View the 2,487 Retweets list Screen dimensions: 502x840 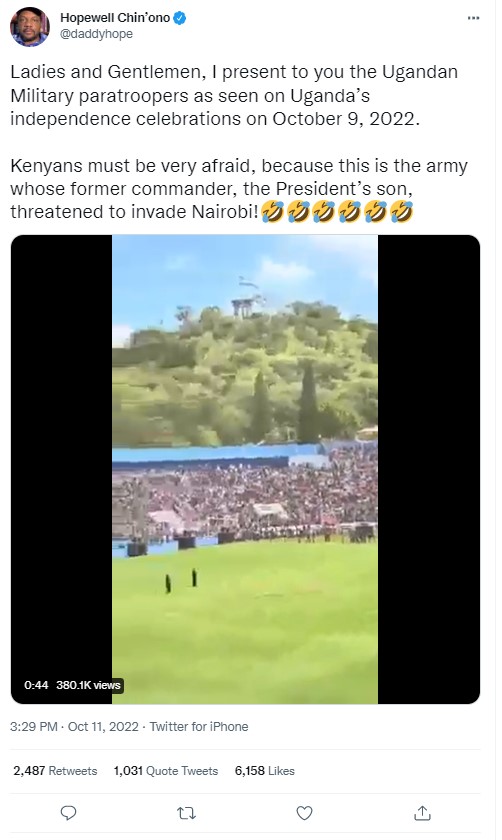click(55, 770)
